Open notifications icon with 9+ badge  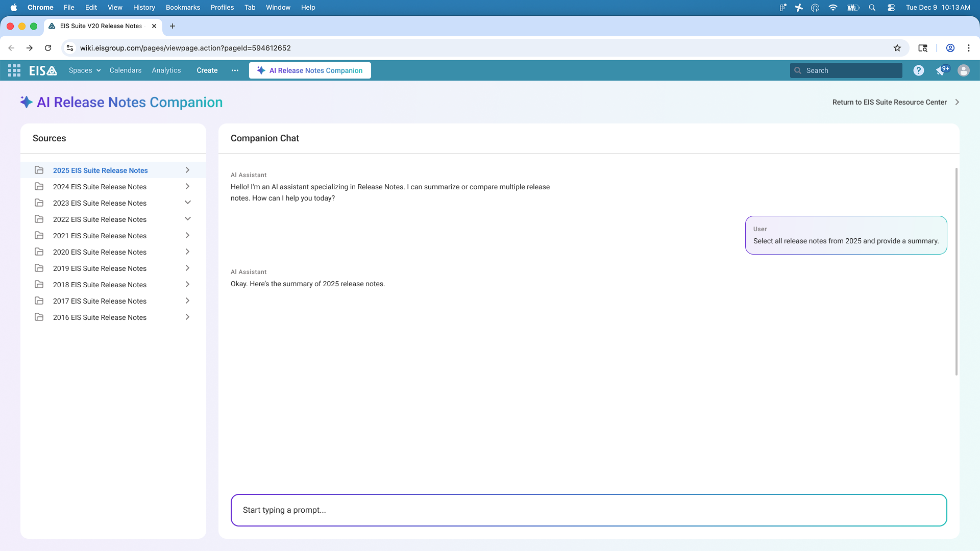click(941, 70)
